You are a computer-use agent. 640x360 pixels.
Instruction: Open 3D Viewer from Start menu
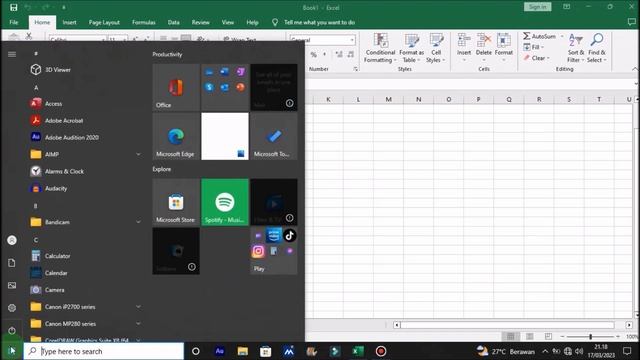tap(84, 70)
